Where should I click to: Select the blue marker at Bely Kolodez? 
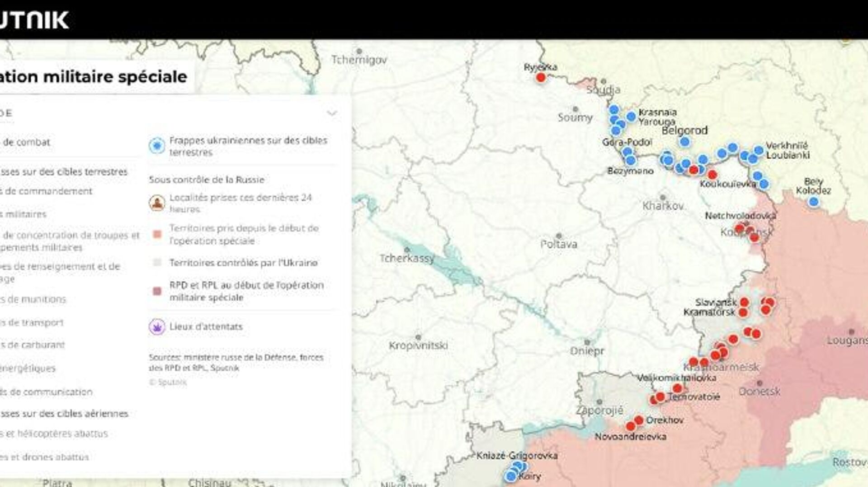click(813, 202)
